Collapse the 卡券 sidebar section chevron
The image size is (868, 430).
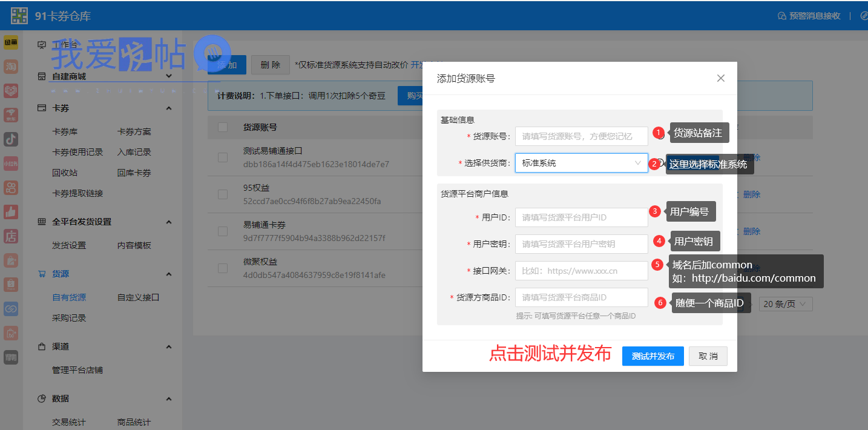pos(169,108)
